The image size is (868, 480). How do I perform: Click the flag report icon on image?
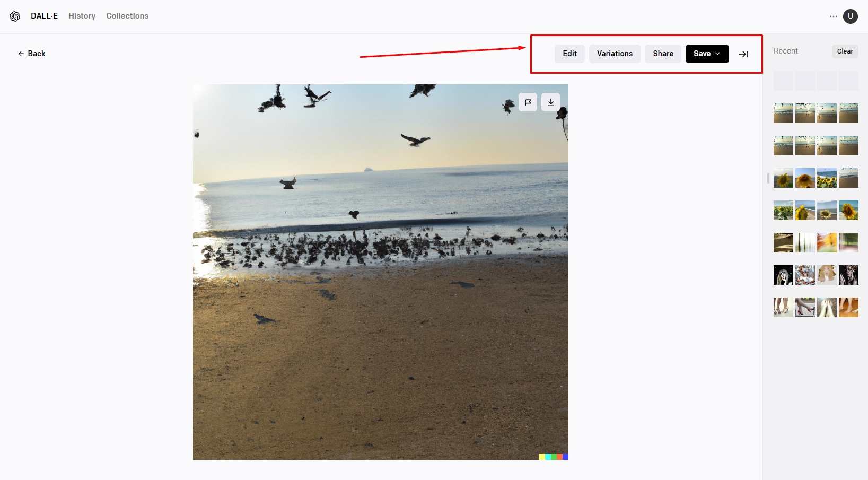coord(528,102)
